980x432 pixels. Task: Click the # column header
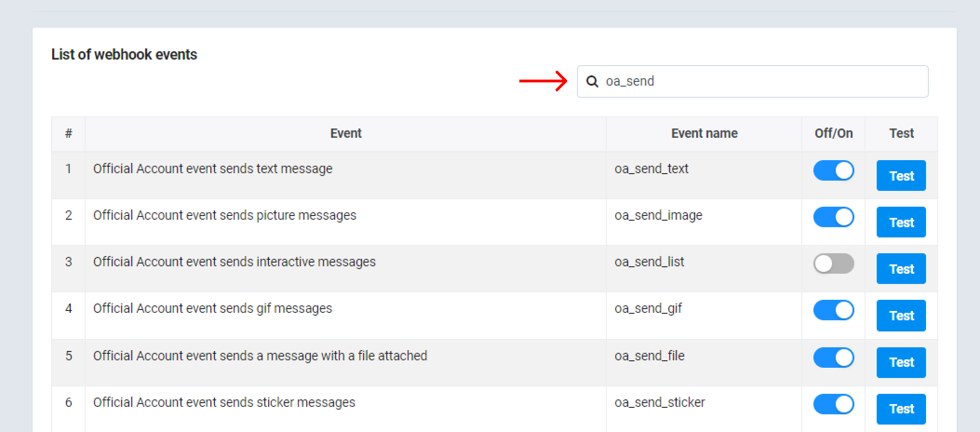pos(68,134)
